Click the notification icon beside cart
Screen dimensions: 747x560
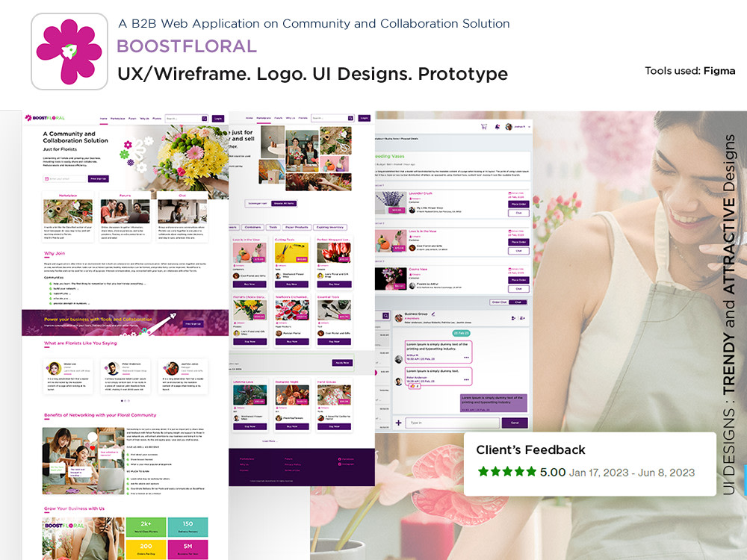pos(498,127)
